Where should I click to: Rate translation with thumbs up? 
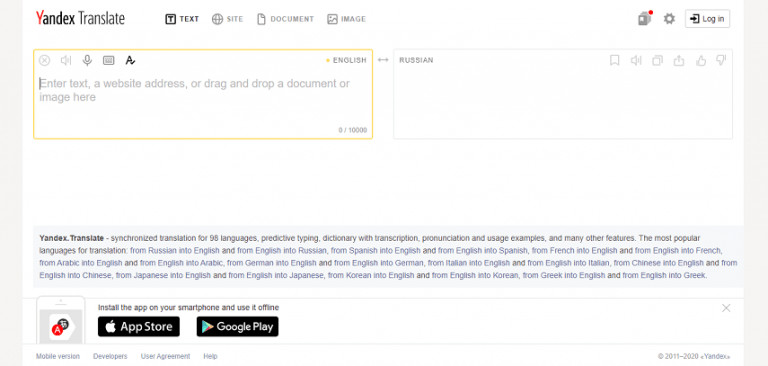pos(701,60)
